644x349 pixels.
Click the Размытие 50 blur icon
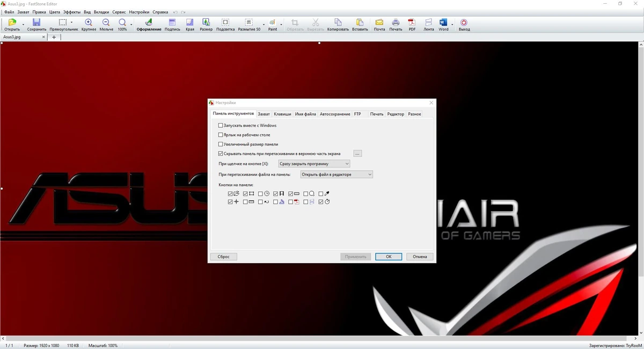pyautogui.click(x=249, y=23)
